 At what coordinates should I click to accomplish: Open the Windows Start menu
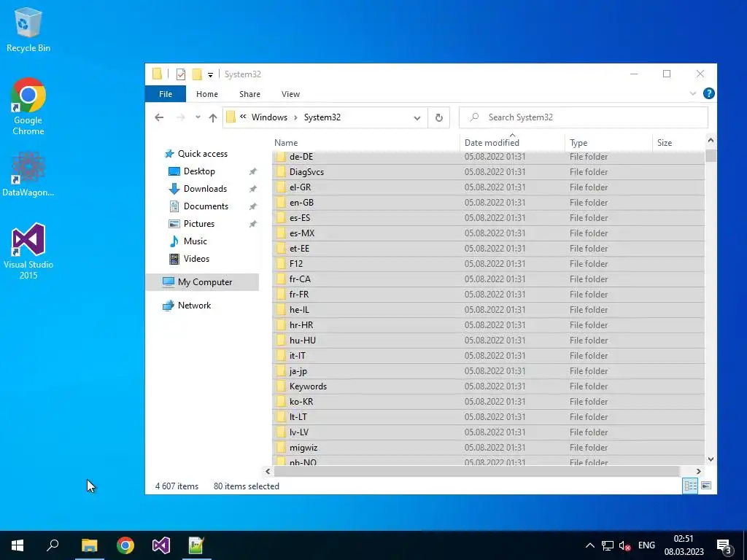[x=18, y=545]
